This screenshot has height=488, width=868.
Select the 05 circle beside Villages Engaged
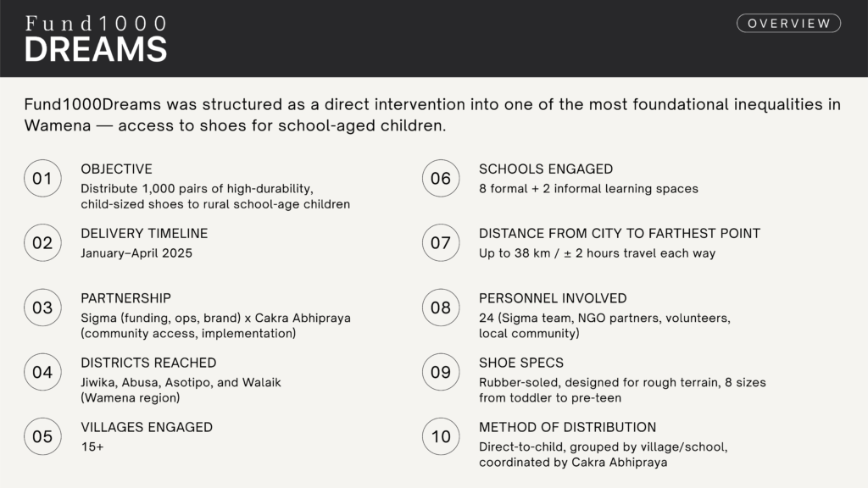coord(42,436)
